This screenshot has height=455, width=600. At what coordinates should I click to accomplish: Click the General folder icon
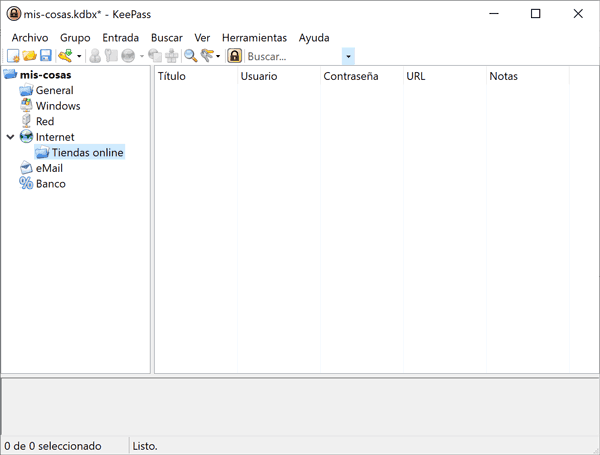coord(26,90)
